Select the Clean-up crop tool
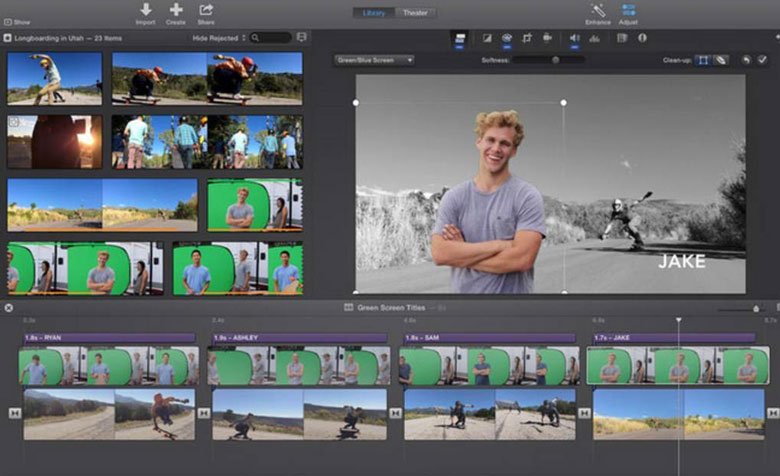This screenshot has width=780, height=476. point(703,60)
